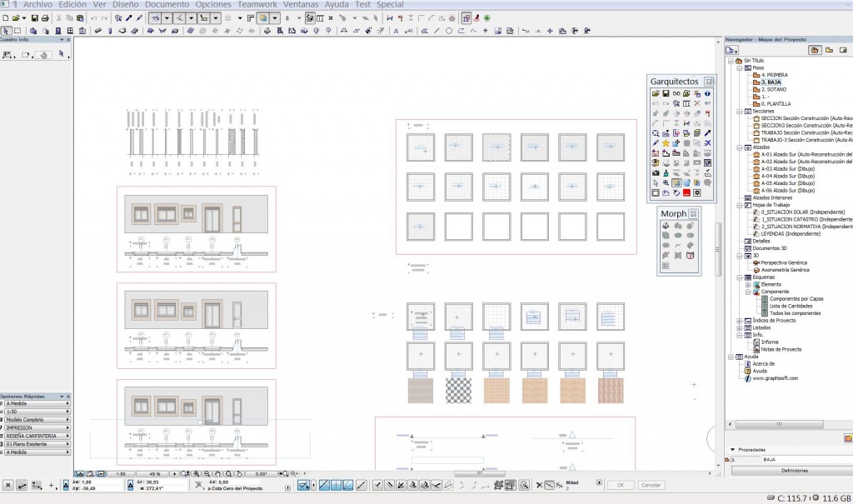Open the 1:50 scale dropdown in Opciones Rápidas
The image size is (853, 504).
click(x=67, y=412)
